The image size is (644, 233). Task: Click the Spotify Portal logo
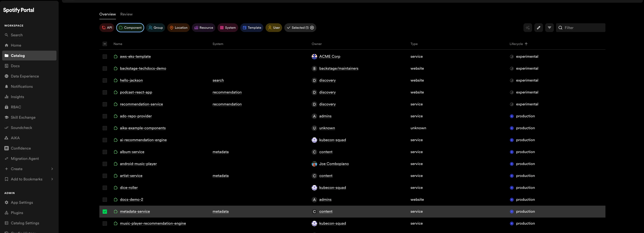pyautogui.click(x=19, y=10)
